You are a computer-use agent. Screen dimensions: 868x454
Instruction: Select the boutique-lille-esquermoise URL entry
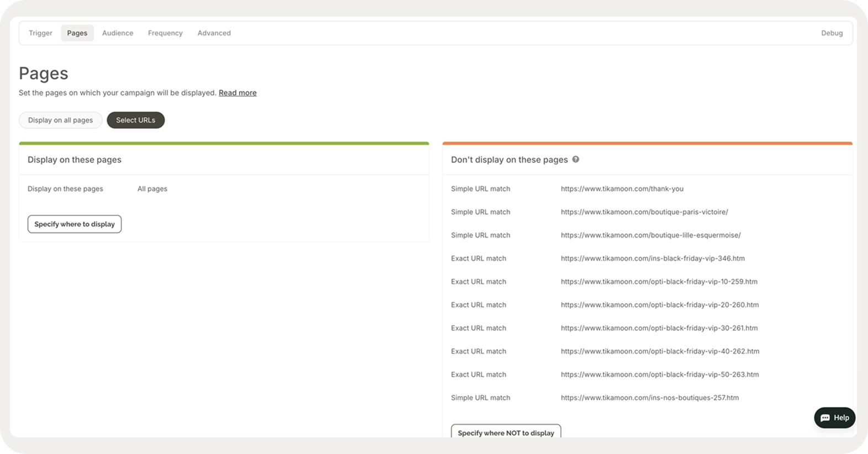pyautogui.click(x=650, y=235)
